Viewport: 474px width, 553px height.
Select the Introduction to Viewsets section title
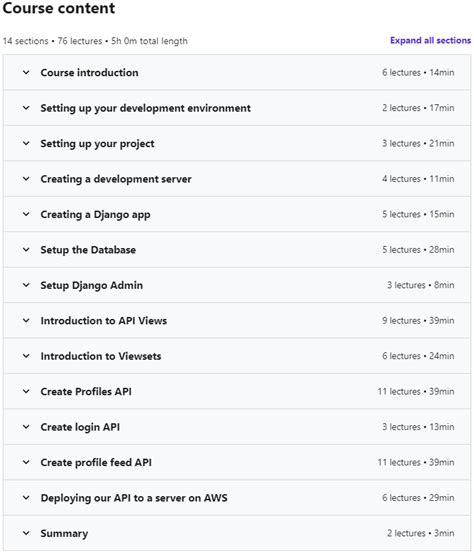pos(101,356)
